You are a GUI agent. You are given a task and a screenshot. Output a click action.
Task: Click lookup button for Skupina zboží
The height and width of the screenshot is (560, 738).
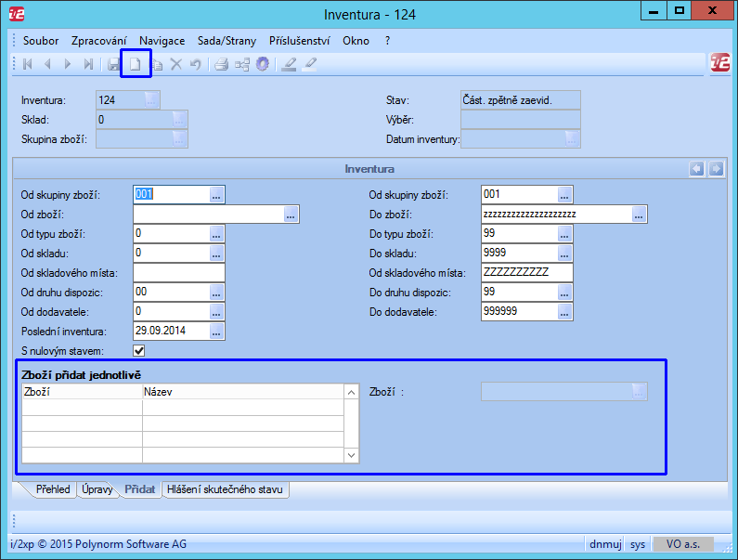(179, 139)
